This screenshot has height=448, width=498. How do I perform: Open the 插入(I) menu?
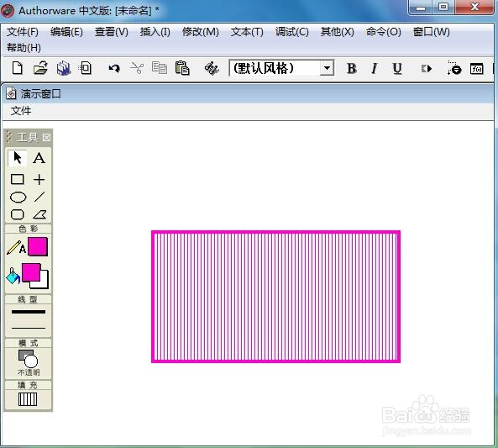155,32
